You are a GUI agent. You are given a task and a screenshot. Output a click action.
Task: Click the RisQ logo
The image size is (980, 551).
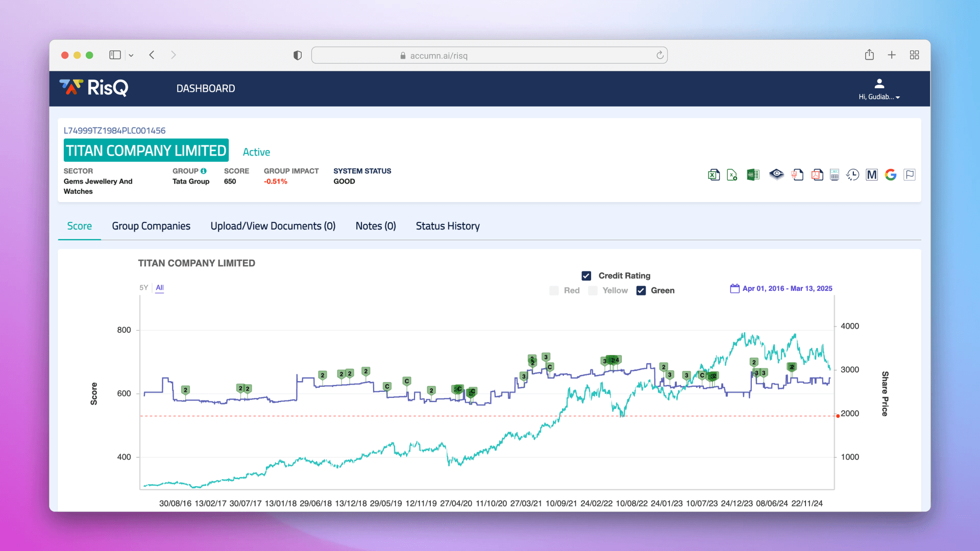pos(93,88)
